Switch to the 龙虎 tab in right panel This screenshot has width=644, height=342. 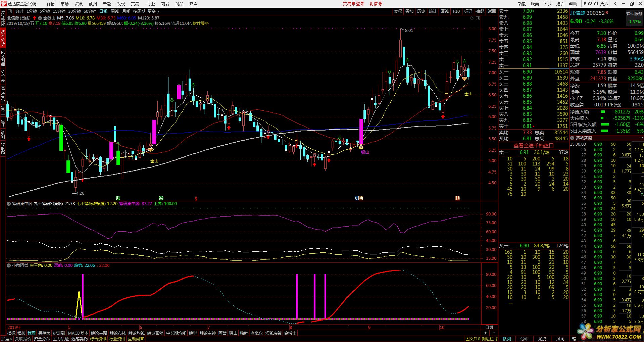[x=542, y=339]
